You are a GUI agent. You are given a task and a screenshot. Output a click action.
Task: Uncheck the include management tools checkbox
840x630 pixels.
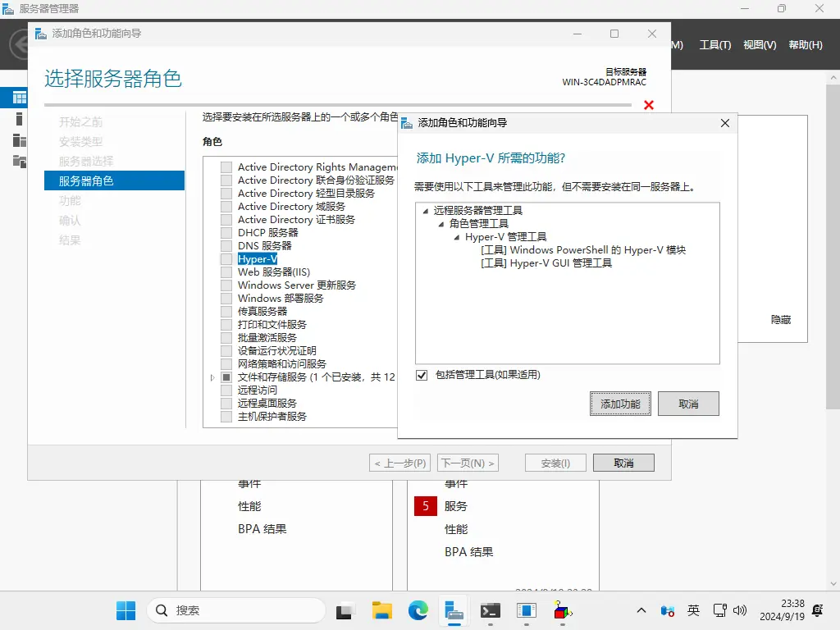[x=422, y=375]
